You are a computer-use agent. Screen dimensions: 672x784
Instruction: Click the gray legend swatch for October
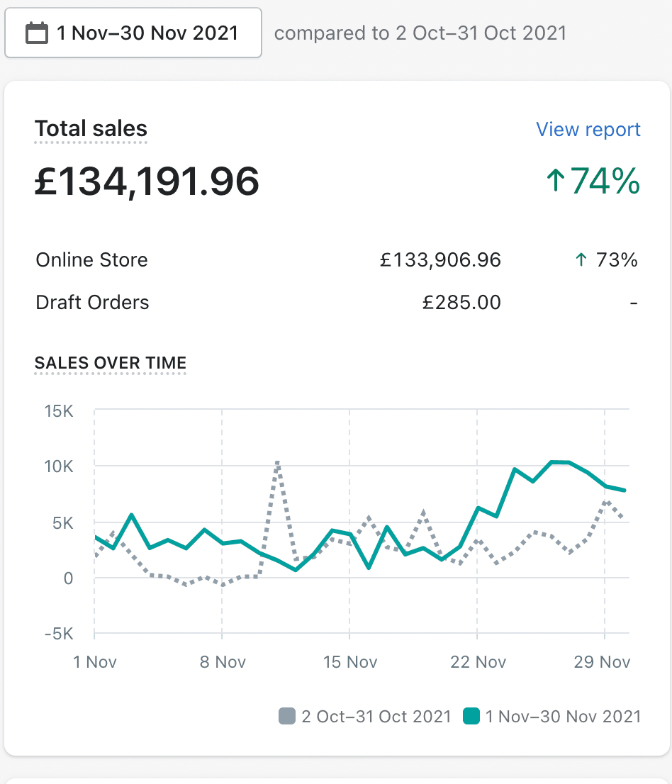tap(287, 717)
